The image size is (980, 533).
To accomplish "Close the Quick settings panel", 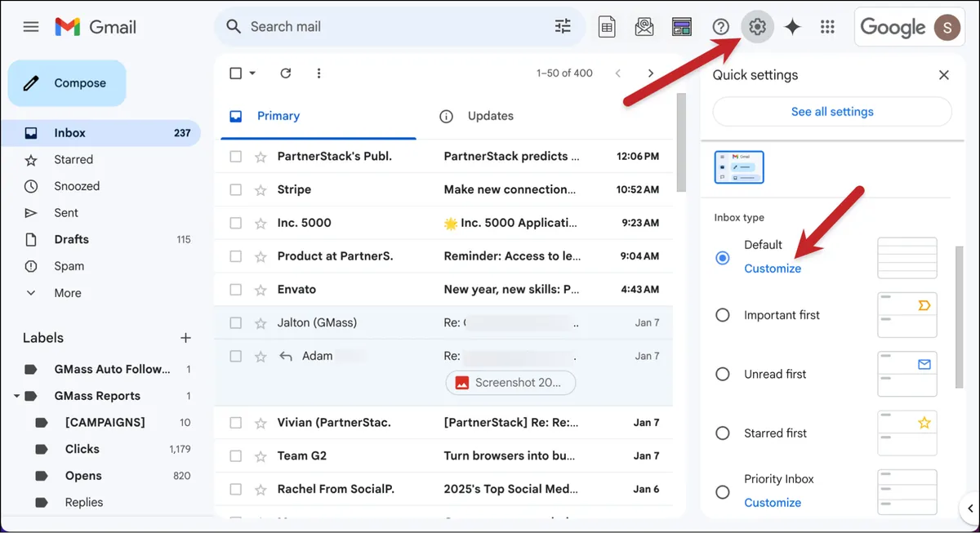I will click(x=944, y=75).
